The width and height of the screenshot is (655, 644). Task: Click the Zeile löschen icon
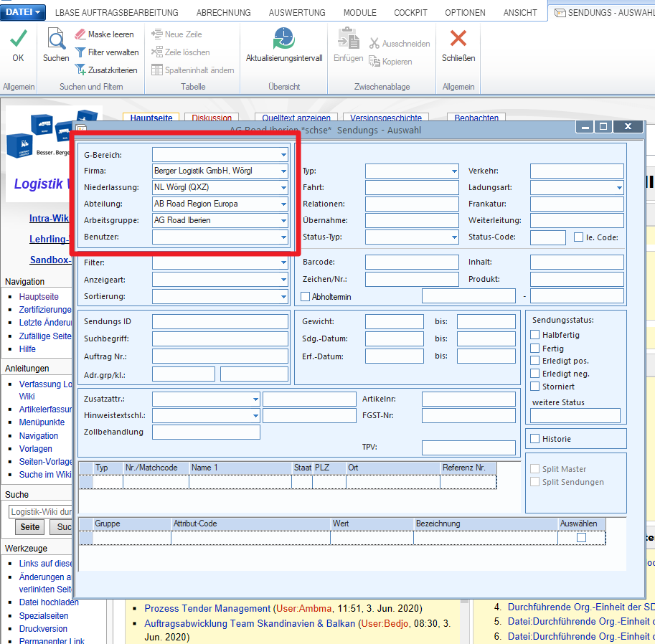point(156,52)
